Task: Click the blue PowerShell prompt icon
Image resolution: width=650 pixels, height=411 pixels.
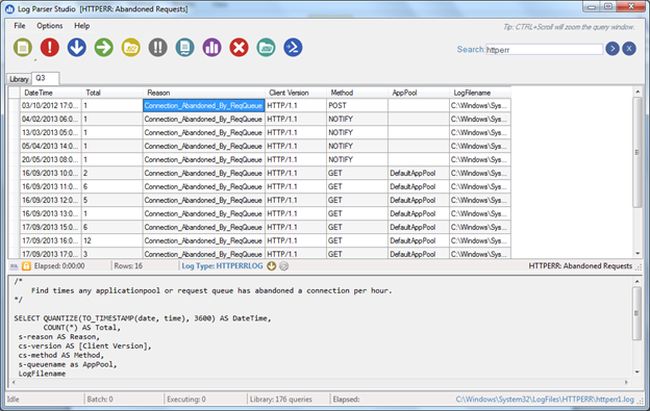Action: [293, 47]
